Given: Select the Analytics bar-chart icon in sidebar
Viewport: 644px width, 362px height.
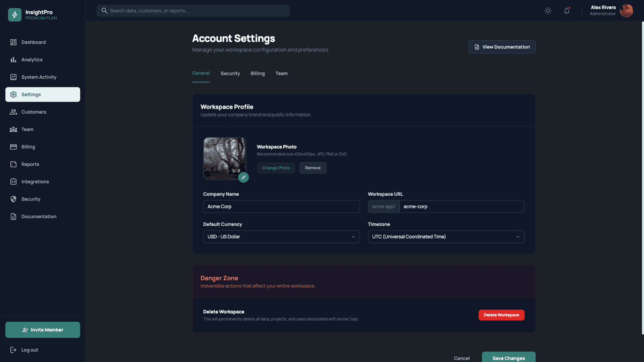Looking at the screenshot, I should 12,60.
